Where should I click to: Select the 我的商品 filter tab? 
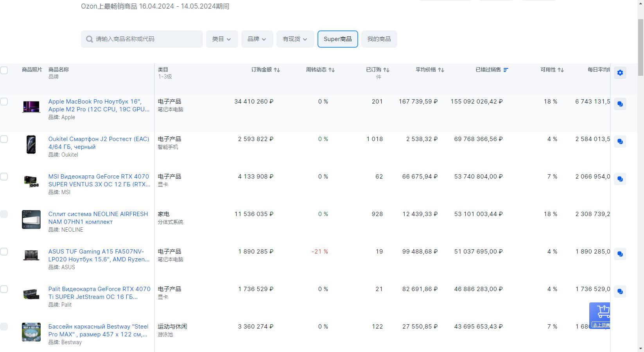pyautogui.click(x=379, y=39)
